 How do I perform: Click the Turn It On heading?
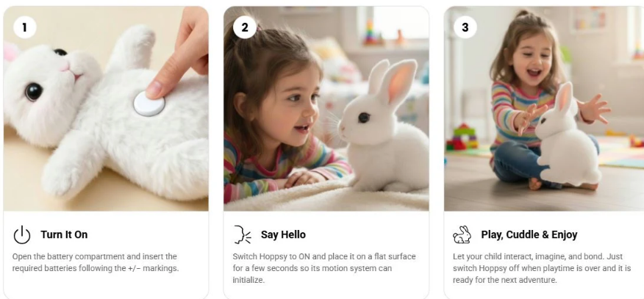point(64,234)
